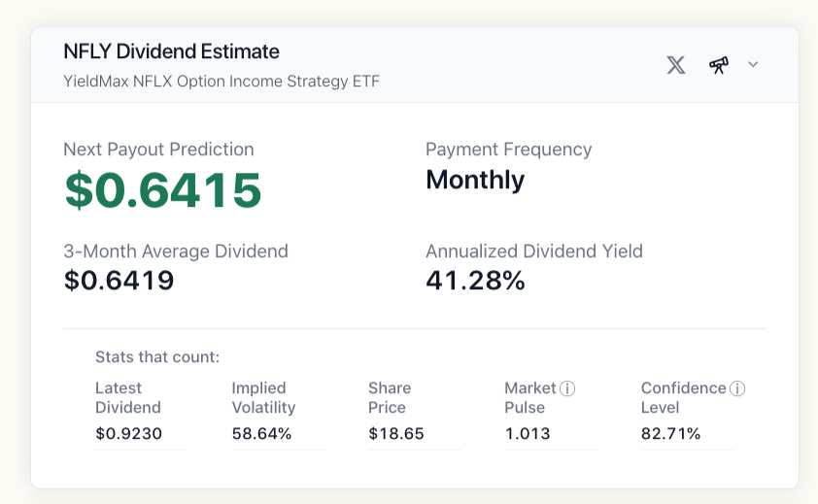
Task: Click the $0.6419 three-month average value
Action: click(119, 281)
